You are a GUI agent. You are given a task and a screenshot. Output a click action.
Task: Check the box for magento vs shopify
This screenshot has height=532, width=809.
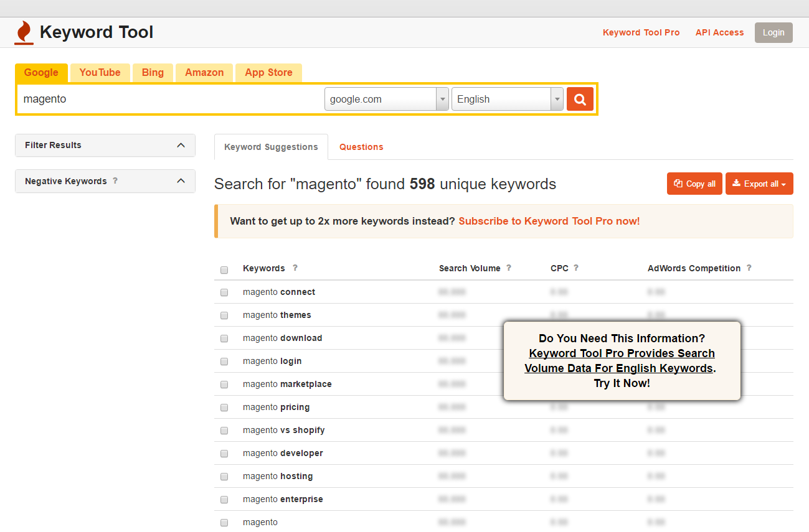224,431
